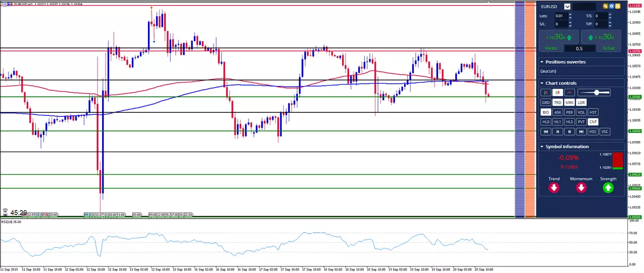Increase T/P with the up stepper
The height and width of the screenshot is (273, 644).
610,22
